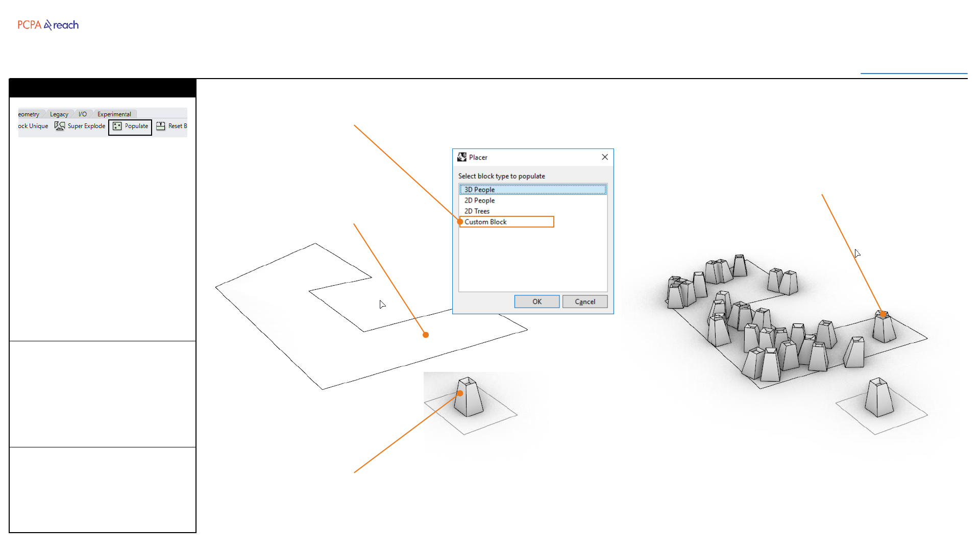The height and width of the screenshot is (551, 980).
Task: Click the PCPA reach logo
Action: (48, 25)
